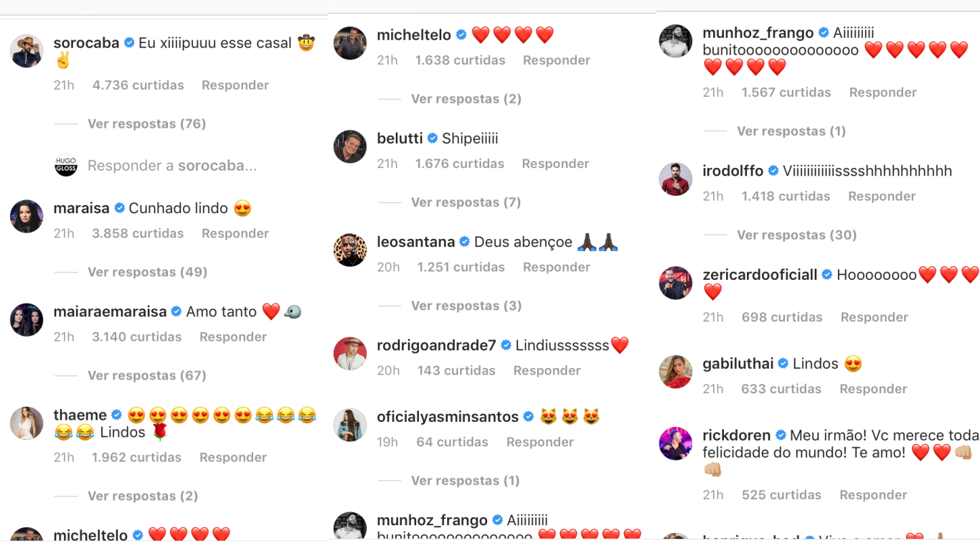Viewport: 980px width, 551px height.
Task: Expand irodolffo's 30 replies
Action: click(796, 235)
